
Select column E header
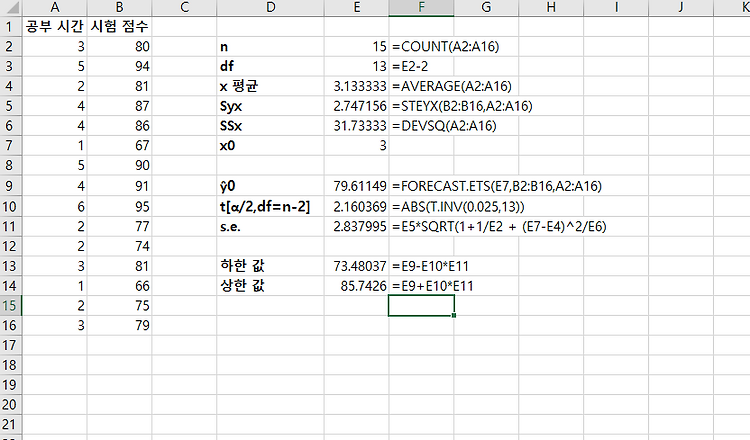pyautogui.click(x=356, y=8)
